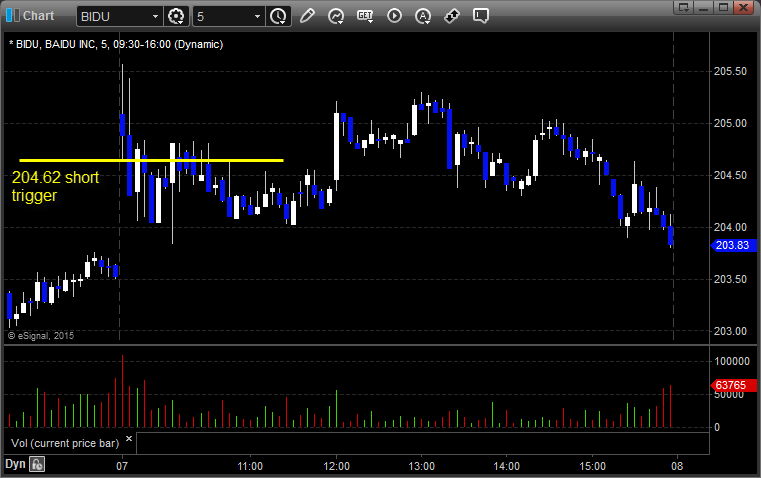Click the Dyn lock icon
The height and width of the screenshot is (478, 761).
point(37,464)
